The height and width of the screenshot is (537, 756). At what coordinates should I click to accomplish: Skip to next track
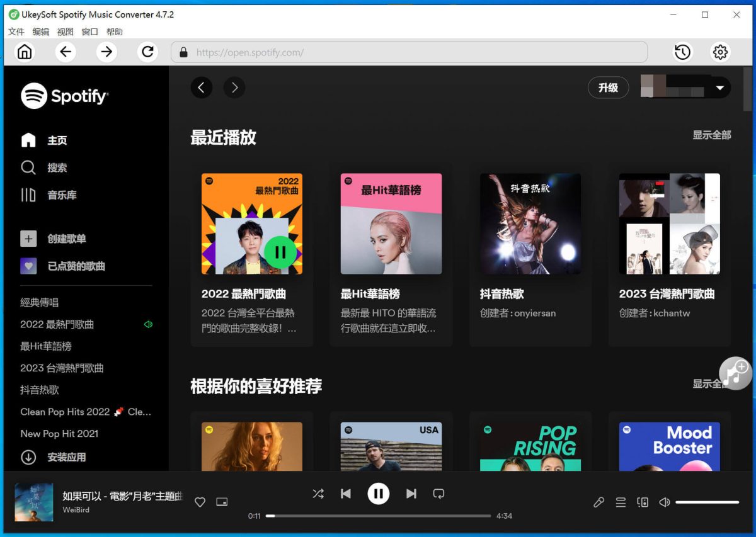pyautogui.click(x=411, y=494)
